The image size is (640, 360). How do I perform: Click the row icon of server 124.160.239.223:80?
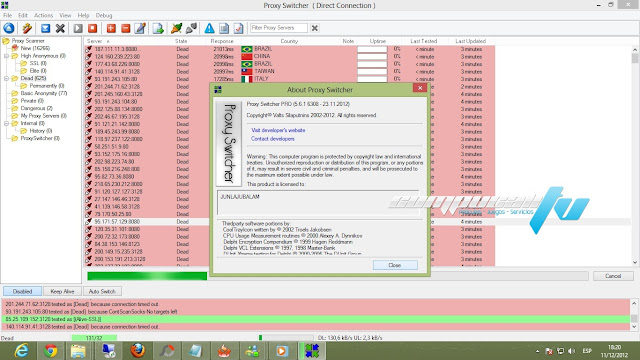pyautogui.click(x=89, y=56)
